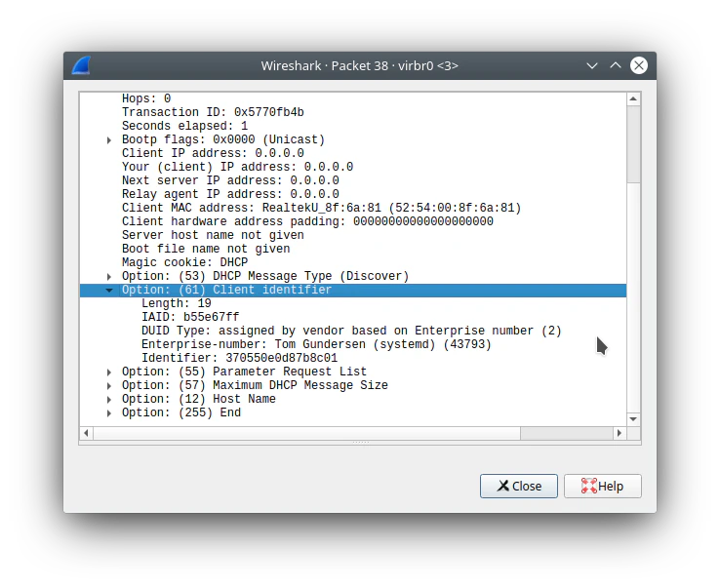Click the vertical scrollbar down arrow

(633, 418)
